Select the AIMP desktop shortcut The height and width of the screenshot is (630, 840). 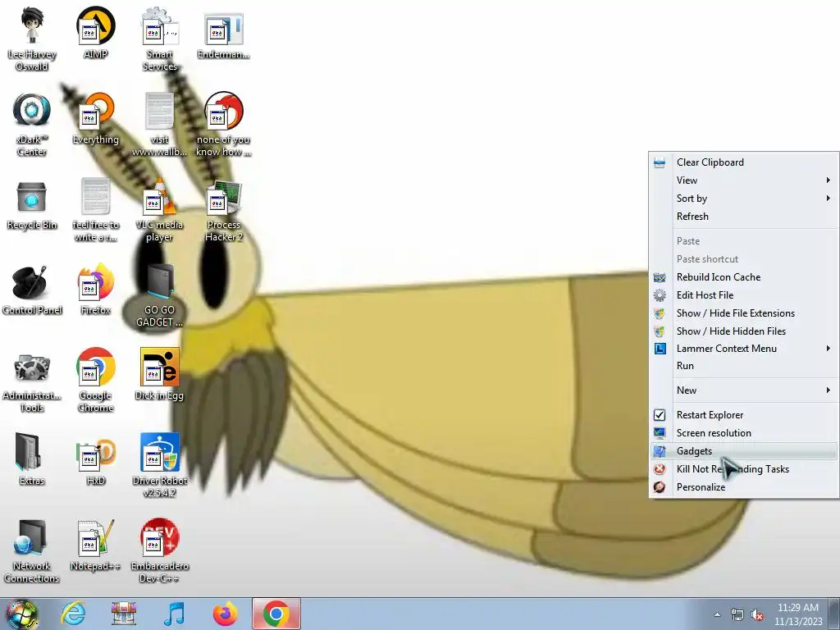pyautogui.click(x=96, y=33)
